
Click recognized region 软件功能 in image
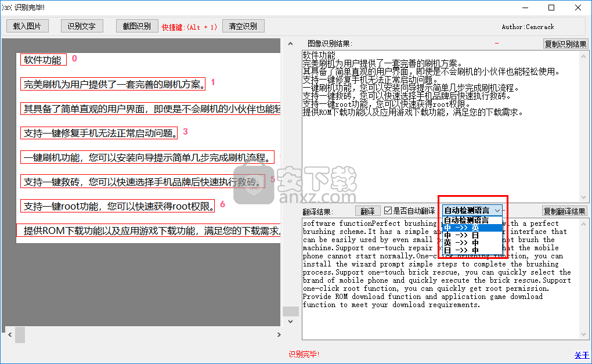click(44, 60)
